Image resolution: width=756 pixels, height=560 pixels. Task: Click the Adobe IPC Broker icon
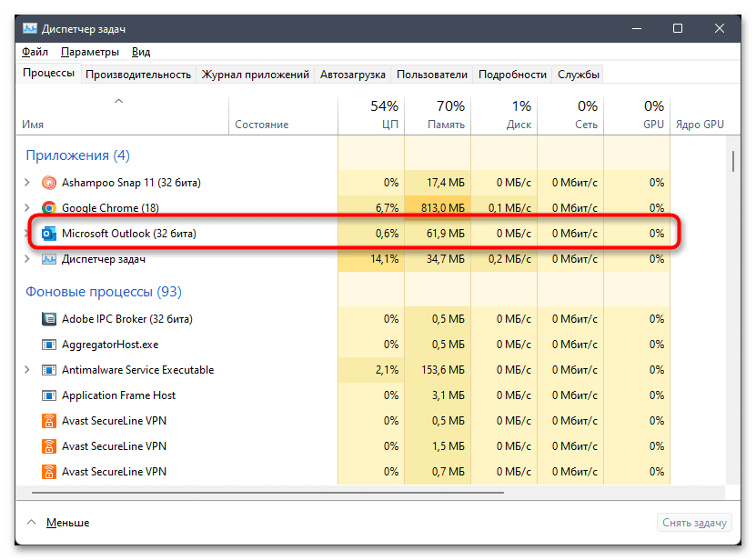(x=49, y=319)
